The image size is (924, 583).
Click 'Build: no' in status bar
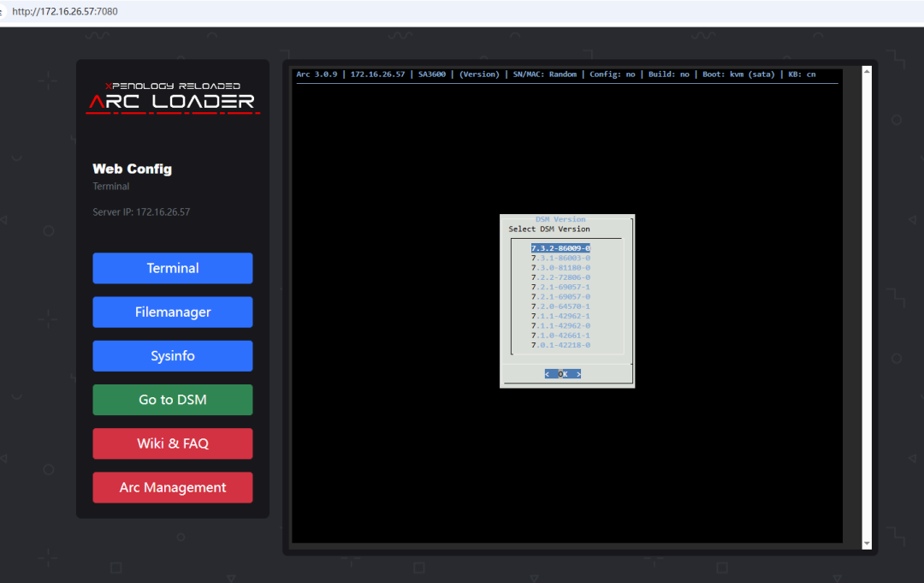669,74
